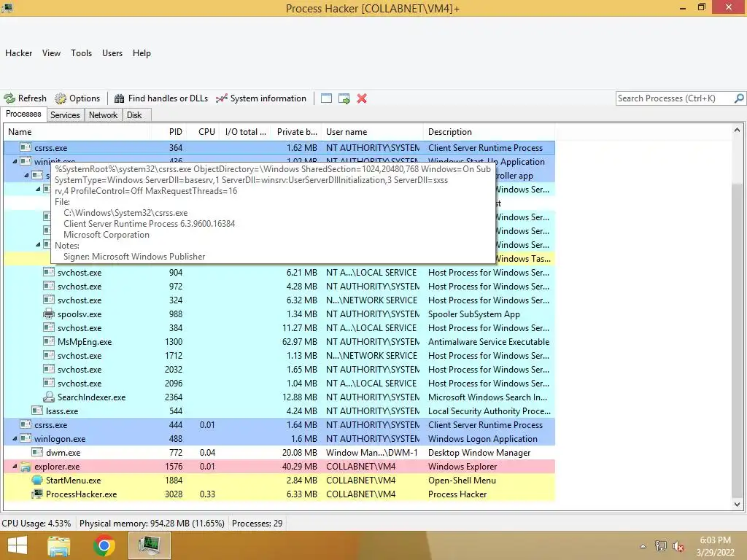
Task: Click Processes: 29 in status bar
Action: (258, 524)
